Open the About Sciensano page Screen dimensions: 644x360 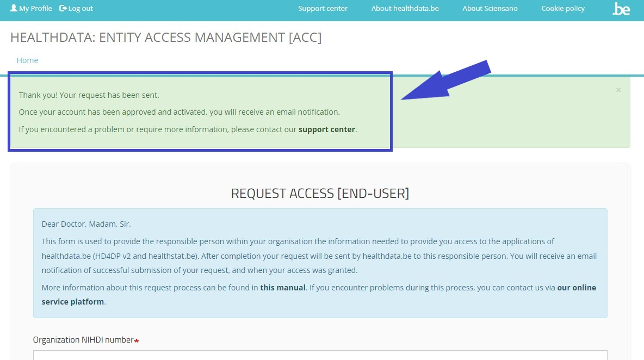490,8
